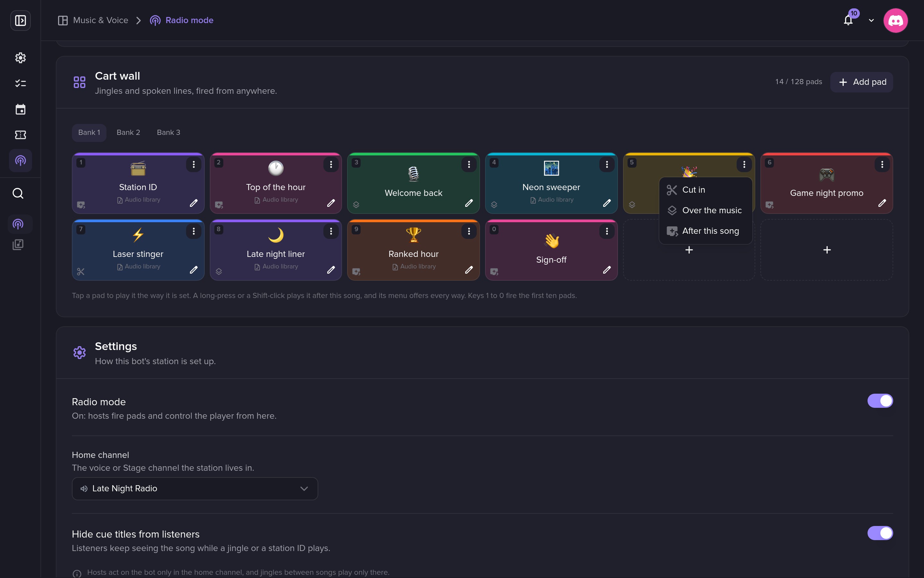Image resolution: width=924 pixels, height=578 pixels.
Task: Click the after-song icon on Station ID
Action: (81, 205)
